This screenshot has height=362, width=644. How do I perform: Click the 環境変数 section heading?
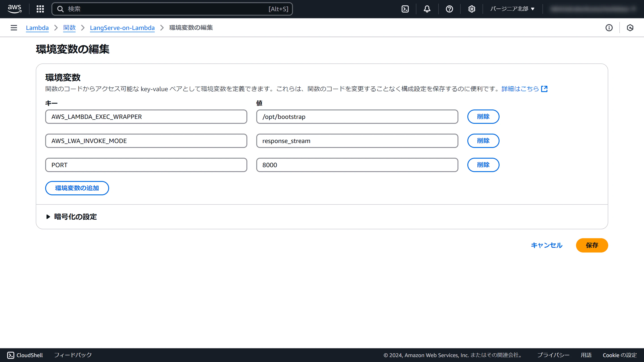63,78
